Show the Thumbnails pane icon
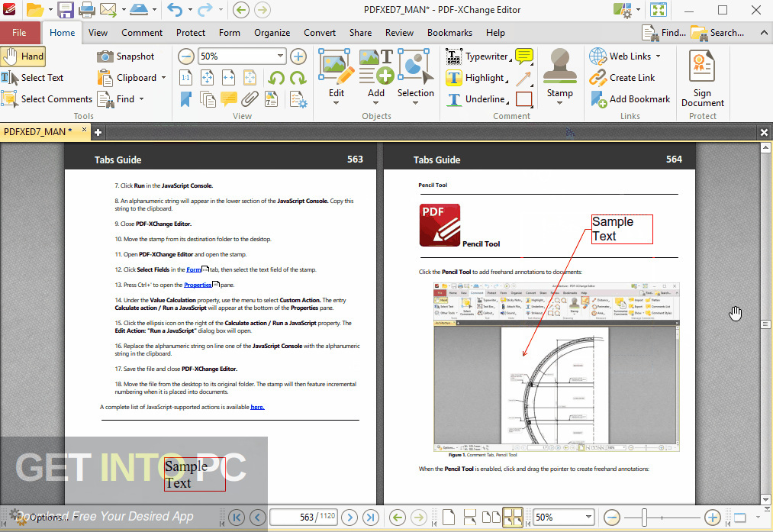Image resolution: width=773 pixels, height=532 pixels. coord(208,98)
